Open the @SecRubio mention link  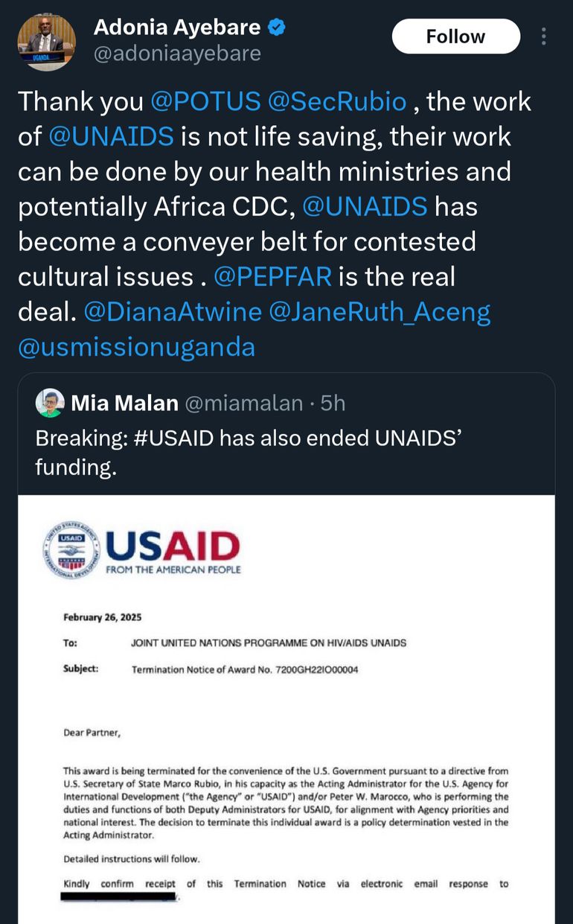point(338,101)
